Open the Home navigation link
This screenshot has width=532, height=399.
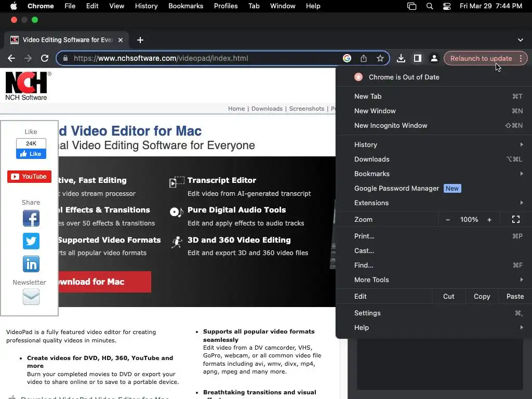coord(236,109)
